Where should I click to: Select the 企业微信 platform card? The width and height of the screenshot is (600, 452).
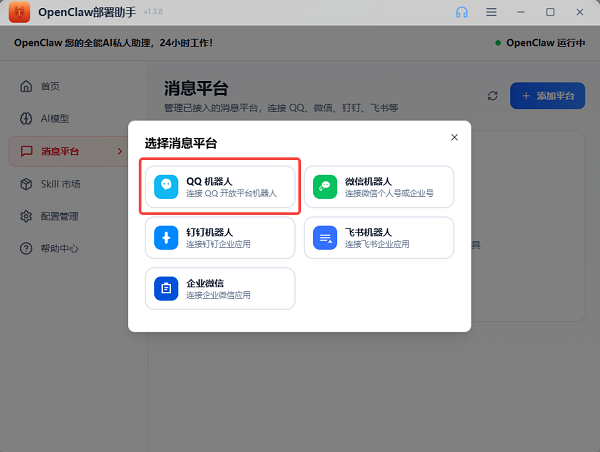click(220, 289)
